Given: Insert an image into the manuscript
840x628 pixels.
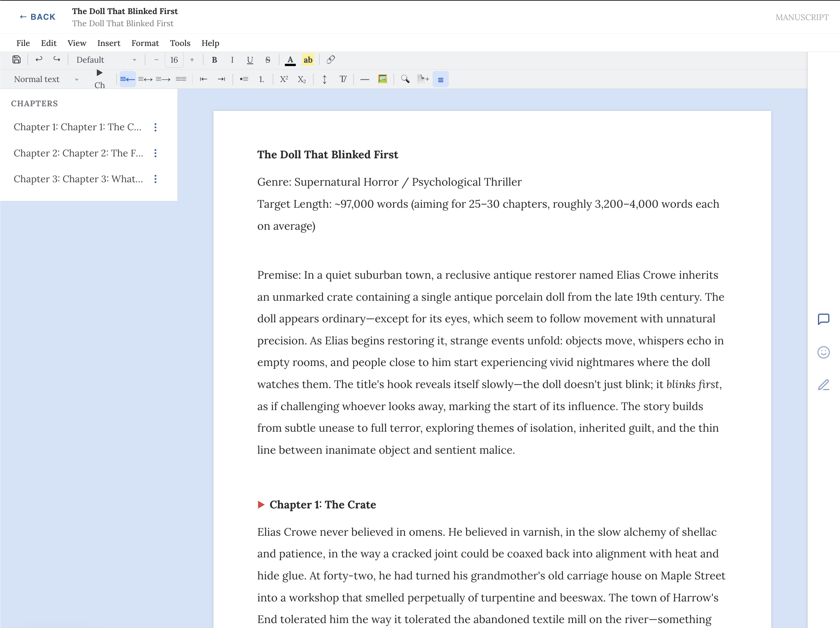Looking at the screenshot, I should [x=382, y=79].
